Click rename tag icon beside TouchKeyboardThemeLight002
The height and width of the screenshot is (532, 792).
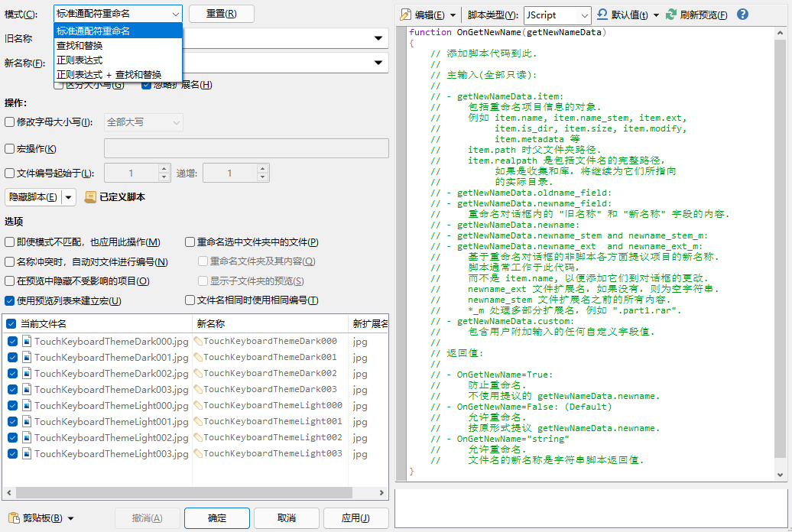[199, 437]
